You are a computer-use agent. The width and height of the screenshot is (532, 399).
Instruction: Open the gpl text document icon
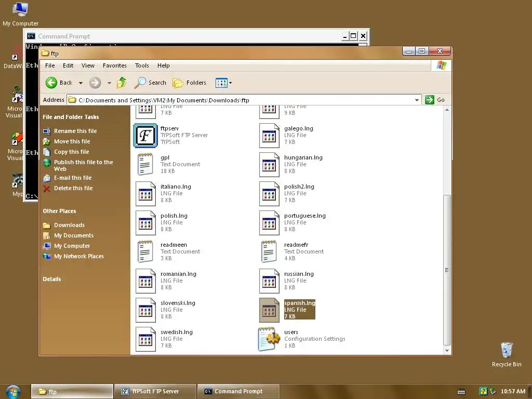(145, 164)
